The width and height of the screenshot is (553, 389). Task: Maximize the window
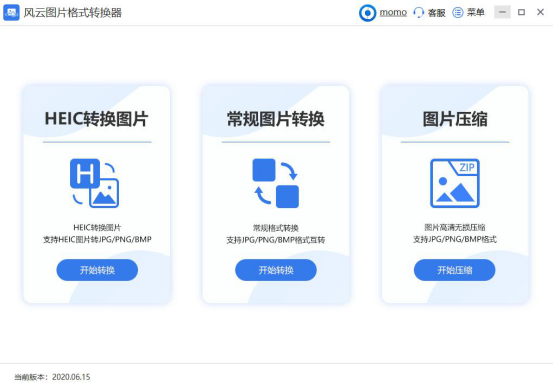click(521, 12)
